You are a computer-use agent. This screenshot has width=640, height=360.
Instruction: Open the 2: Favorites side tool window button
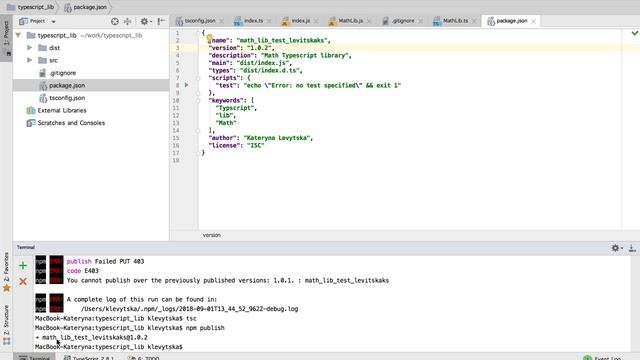click(6, 272)
